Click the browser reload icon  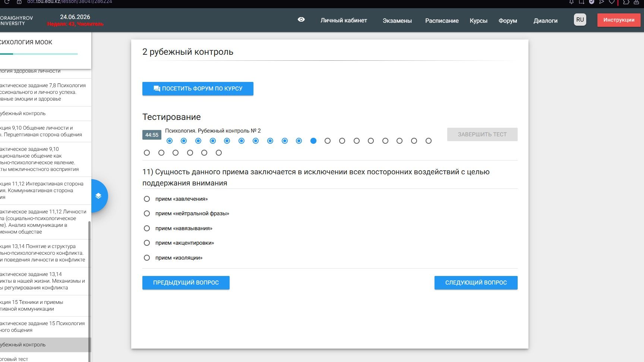(6, 2)
